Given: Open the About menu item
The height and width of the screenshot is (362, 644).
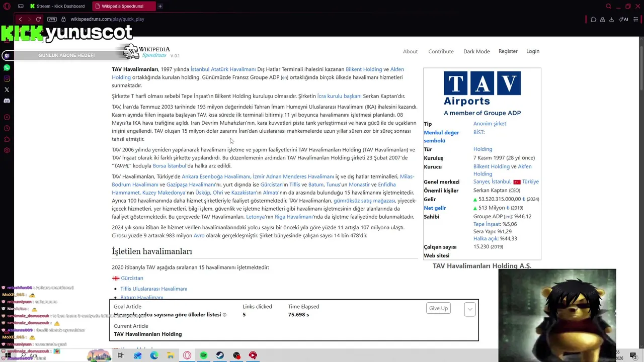Looking at the screenshot, I should 410,51.
